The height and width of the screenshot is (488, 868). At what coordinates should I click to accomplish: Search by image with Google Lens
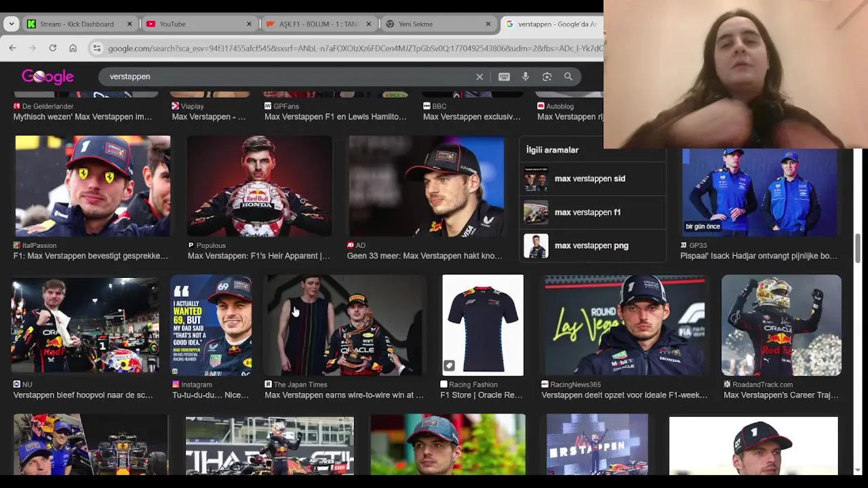pos(547,77)
